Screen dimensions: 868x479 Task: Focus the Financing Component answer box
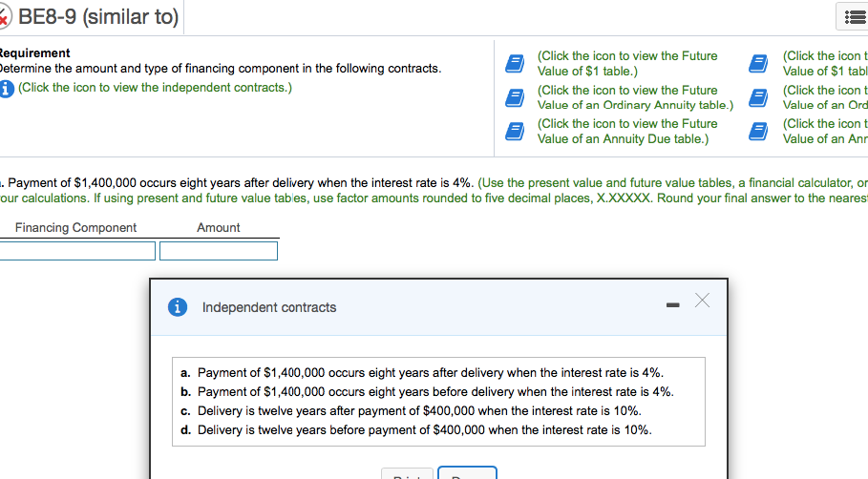tap(77, 251)
